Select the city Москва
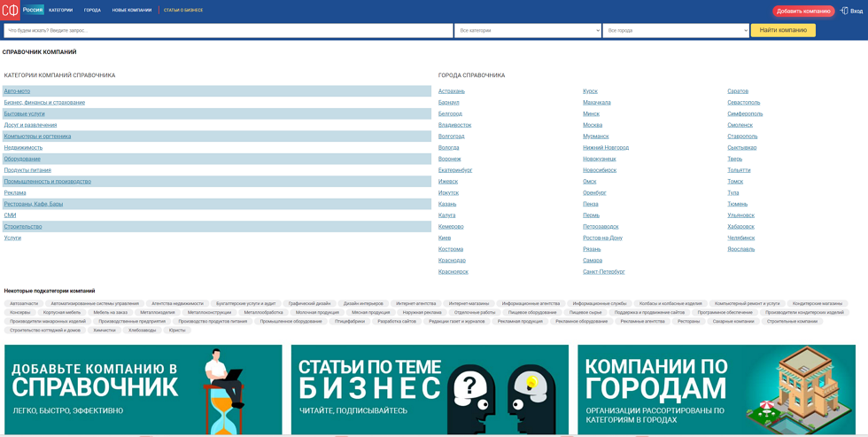This screenshot has height=437, width=868. click(x=593, y=125)
